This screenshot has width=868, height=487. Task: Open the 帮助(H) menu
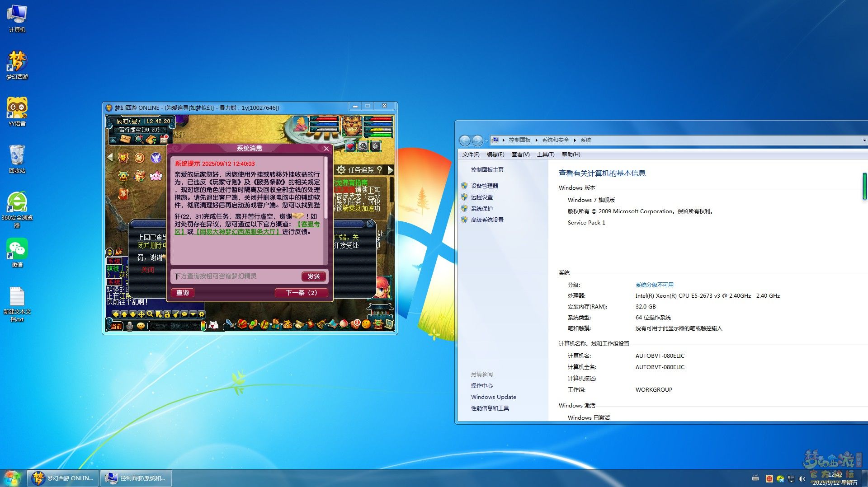coord(571,155)
